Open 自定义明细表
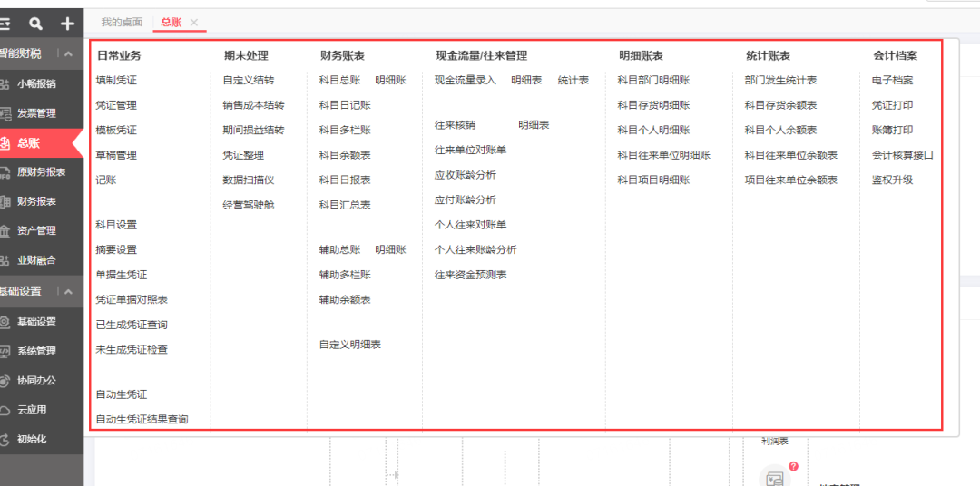The image size is (980, 486). [x=350, y=345]
